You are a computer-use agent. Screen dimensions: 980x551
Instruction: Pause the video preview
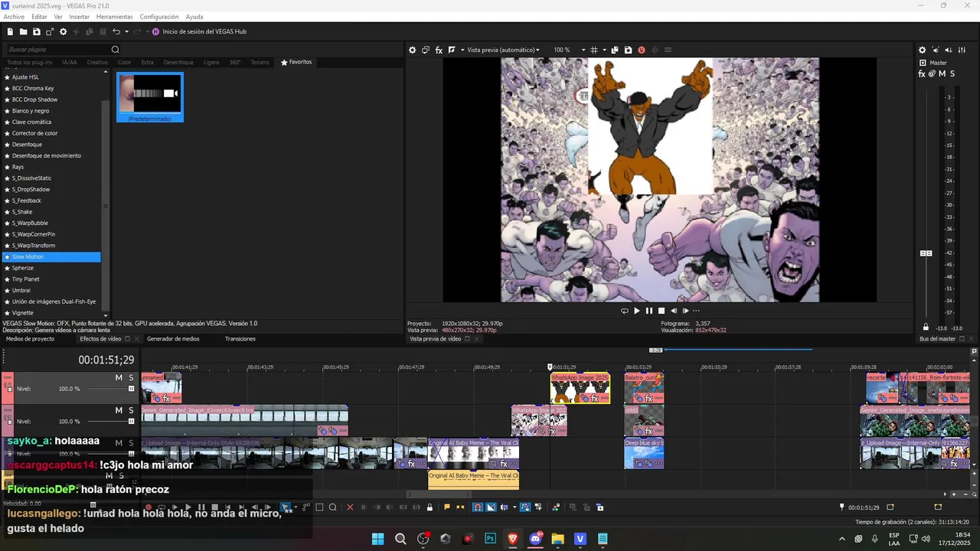[x=649, y=311]
